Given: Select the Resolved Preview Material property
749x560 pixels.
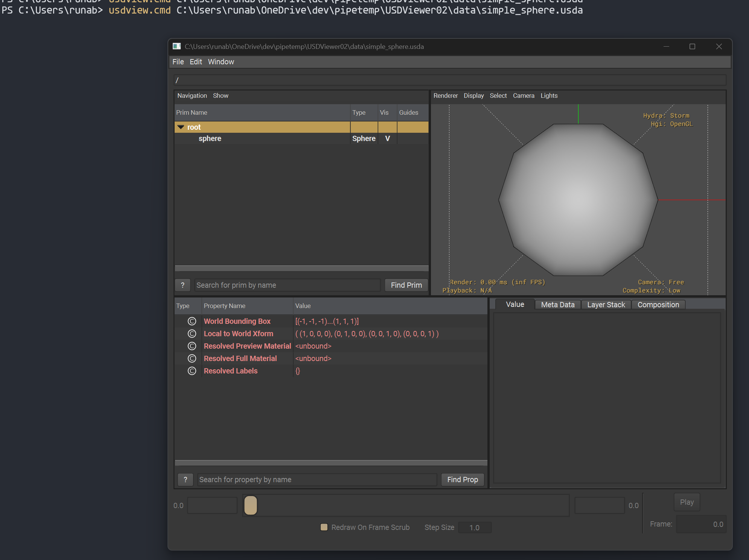Looking at the screenshot, I should [247, 346].
